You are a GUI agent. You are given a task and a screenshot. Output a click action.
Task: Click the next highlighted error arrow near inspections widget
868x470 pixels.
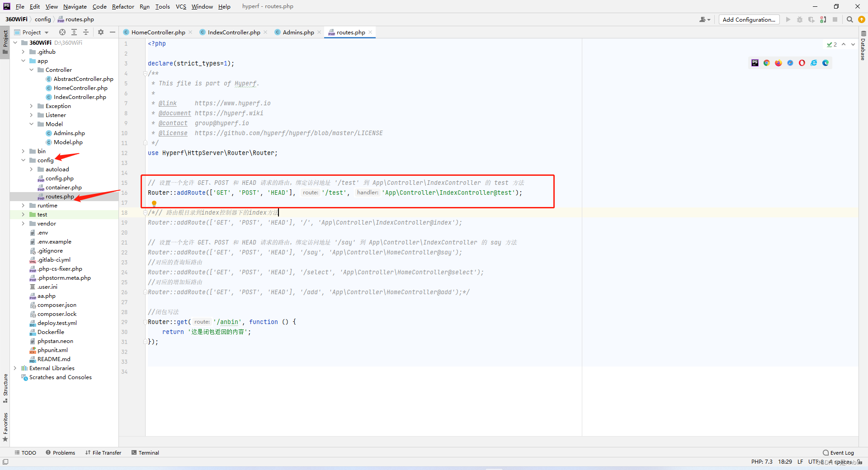pos(853,44)
